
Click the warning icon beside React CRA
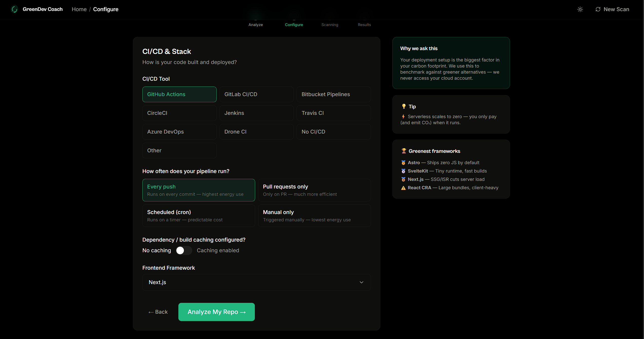click(403, 188)
